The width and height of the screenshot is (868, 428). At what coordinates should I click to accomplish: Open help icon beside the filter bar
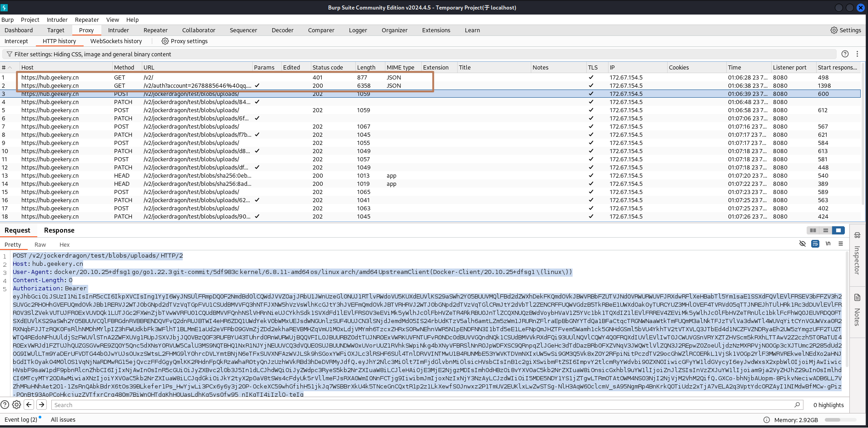click(x=845, y=54)
